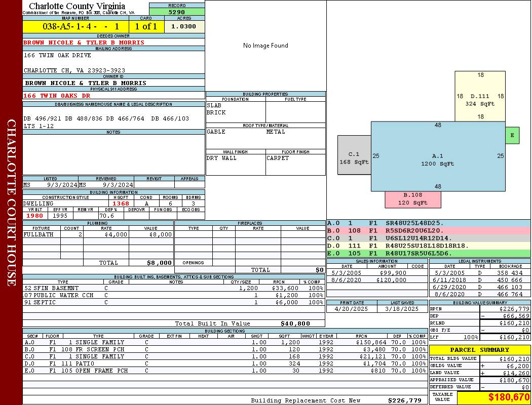532x405 pixels.
Task: Click the red HSQFT value 1368
Action: 121,204
